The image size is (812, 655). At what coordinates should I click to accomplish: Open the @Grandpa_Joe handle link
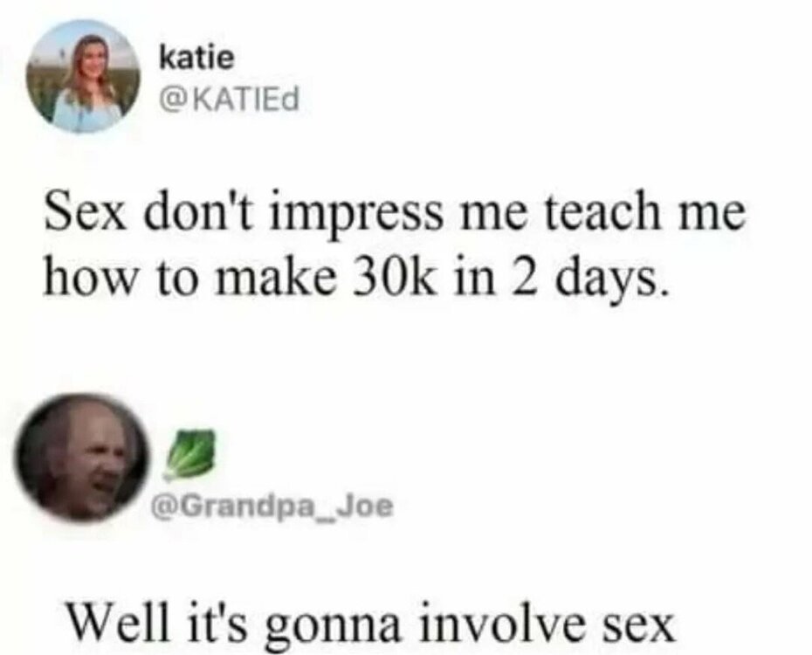(x=272, y=507)
